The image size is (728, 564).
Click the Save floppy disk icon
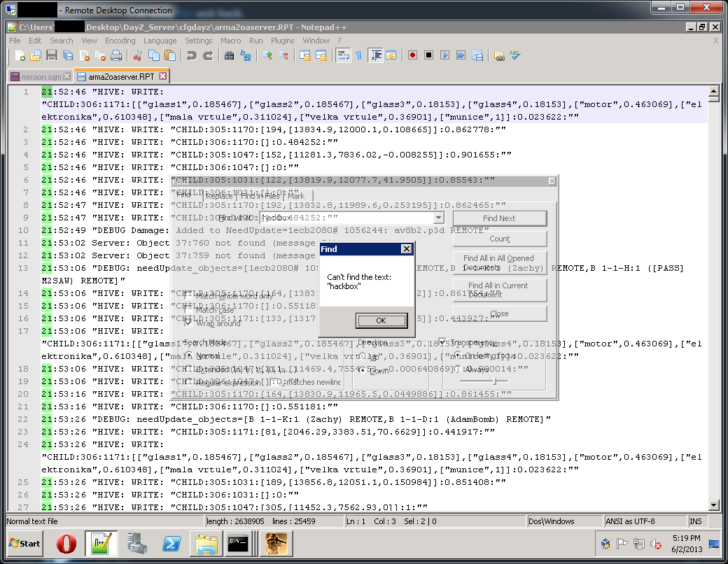pyautogui.click(x=52, y=56)
